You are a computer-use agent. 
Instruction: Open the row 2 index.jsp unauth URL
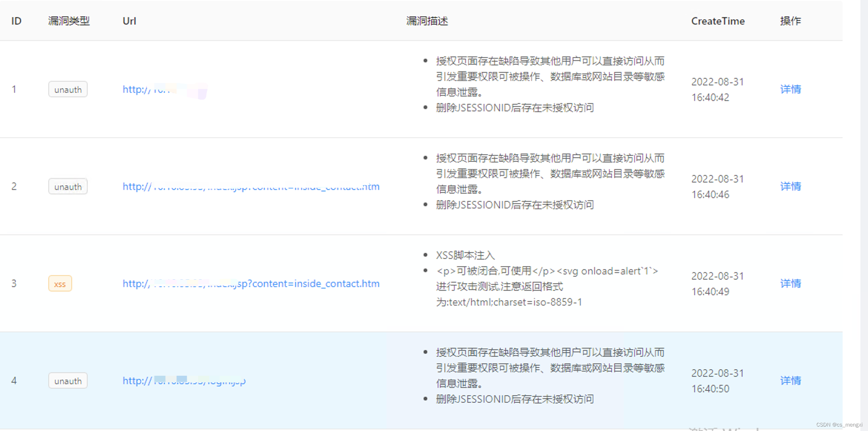click(x=251, y=187)
